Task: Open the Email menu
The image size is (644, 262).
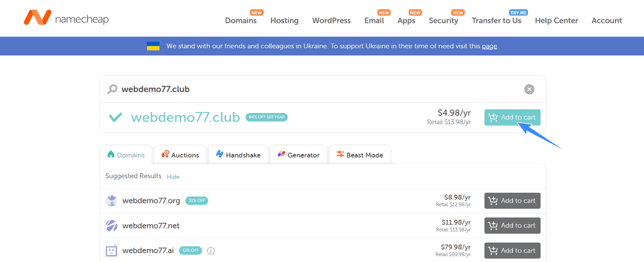Action: pyautogui.click(x=374, y=20)
